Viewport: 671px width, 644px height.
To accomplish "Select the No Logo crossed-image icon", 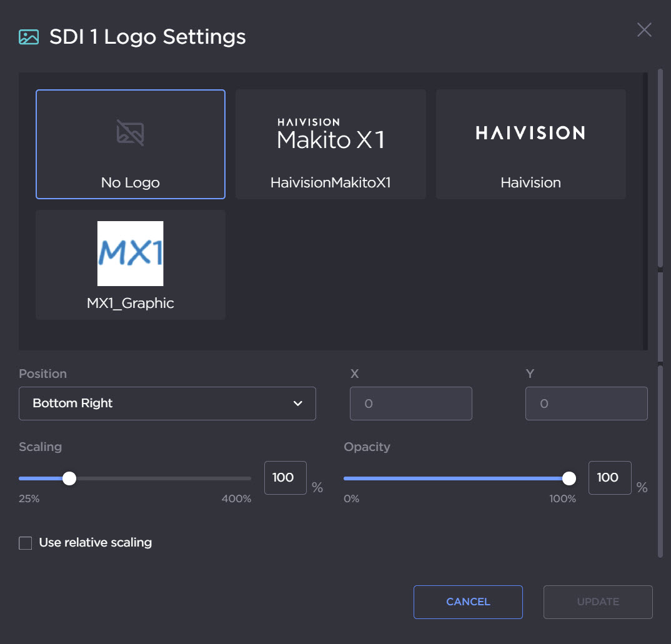I will coord(130,132).
